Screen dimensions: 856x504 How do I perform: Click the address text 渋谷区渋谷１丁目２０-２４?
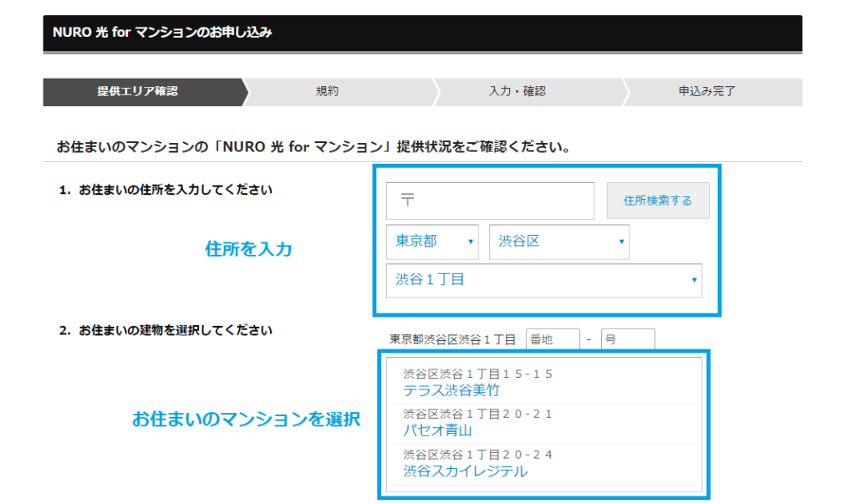coord(477,455)
